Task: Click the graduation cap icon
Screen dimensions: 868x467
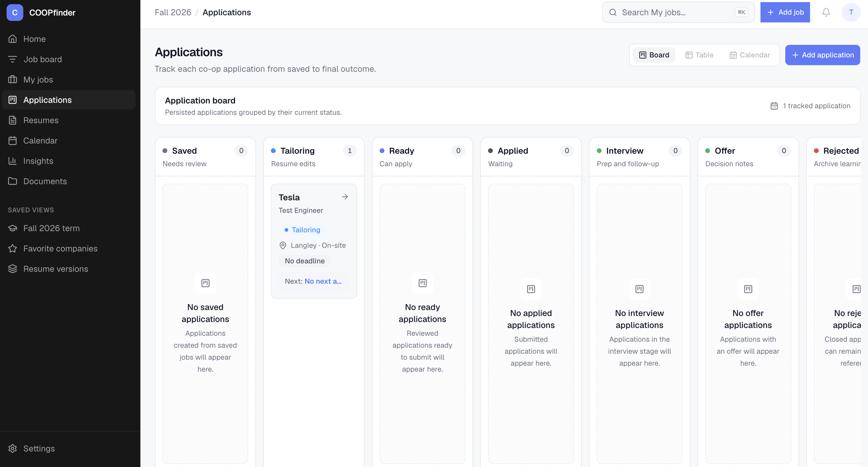Action: [13, 228]
